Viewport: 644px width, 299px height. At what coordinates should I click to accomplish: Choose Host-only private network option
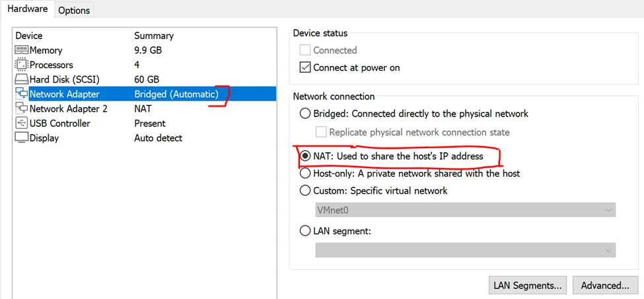(x=304, y=173)
